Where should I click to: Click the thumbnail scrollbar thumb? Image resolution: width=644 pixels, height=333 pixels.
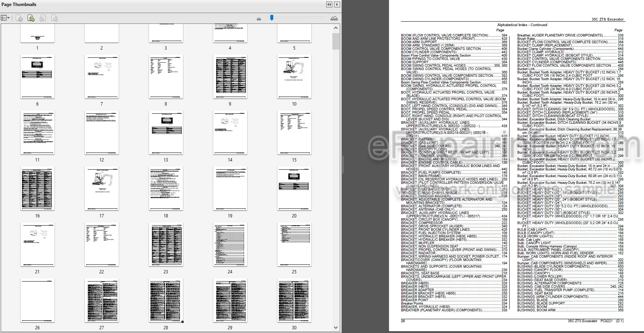pos(336,41)
